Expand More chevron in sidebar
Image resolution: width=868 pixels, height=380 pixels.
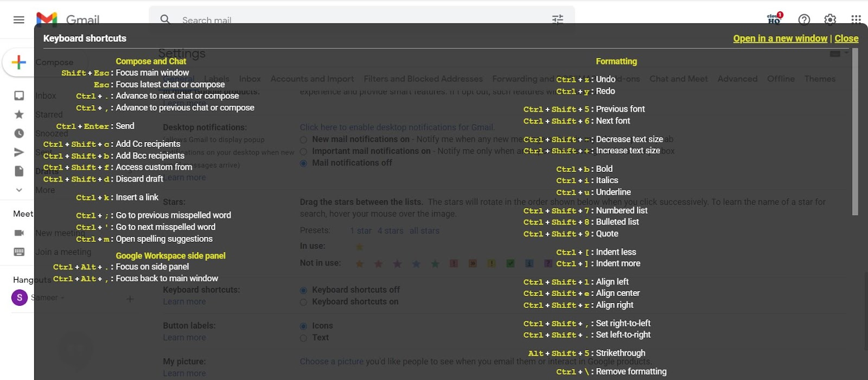(19, 190)
